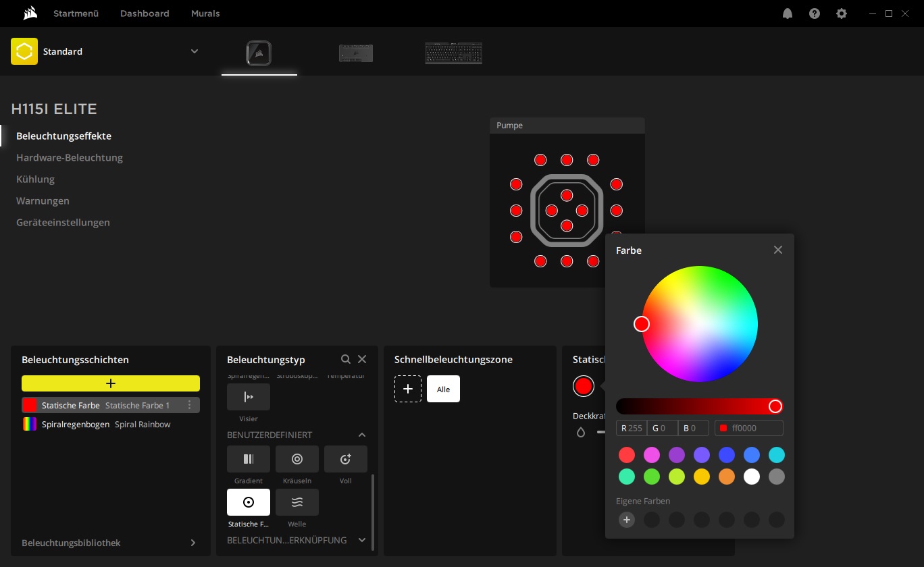Click the color wheel selector handle

tap(642, 324)
